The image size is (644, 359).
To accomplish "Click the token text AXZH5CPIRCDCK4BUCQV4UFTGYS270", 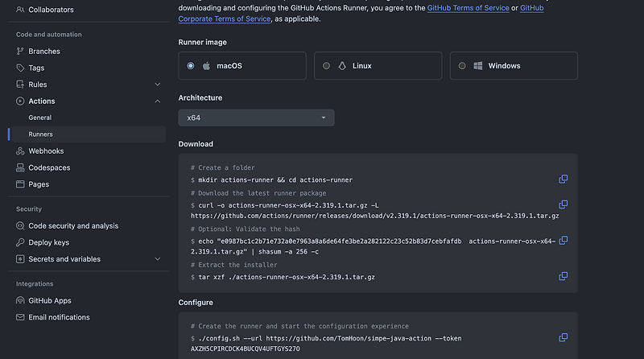I will click(x=246, y=349).
